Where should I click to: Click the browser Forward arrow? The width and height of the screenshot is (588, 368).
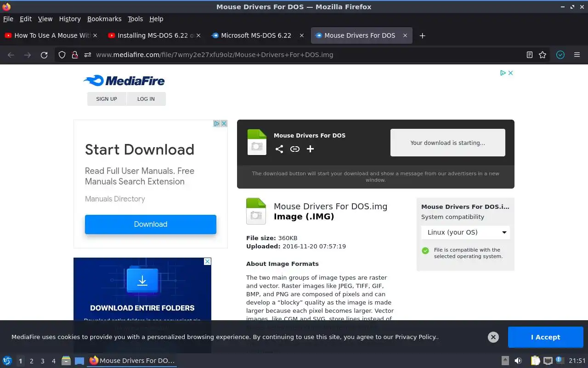tap(28, 55)
